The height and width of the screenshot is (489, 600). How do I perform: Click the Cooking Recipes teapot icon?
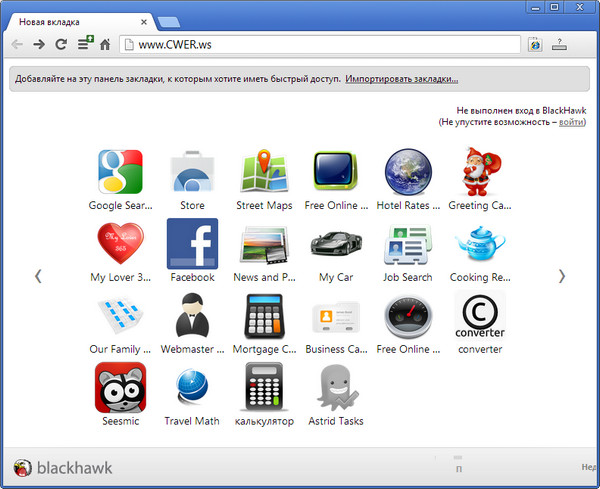click(x=480, y=244)
